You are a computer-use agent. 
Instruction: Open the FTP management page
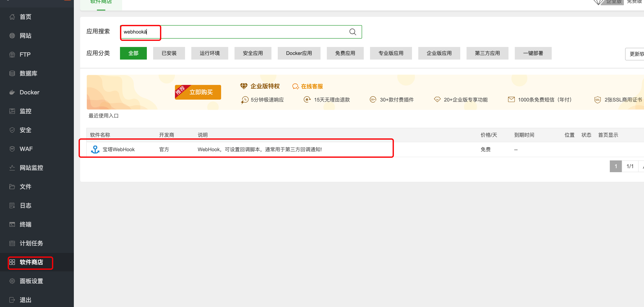click(x=25, y=55)
